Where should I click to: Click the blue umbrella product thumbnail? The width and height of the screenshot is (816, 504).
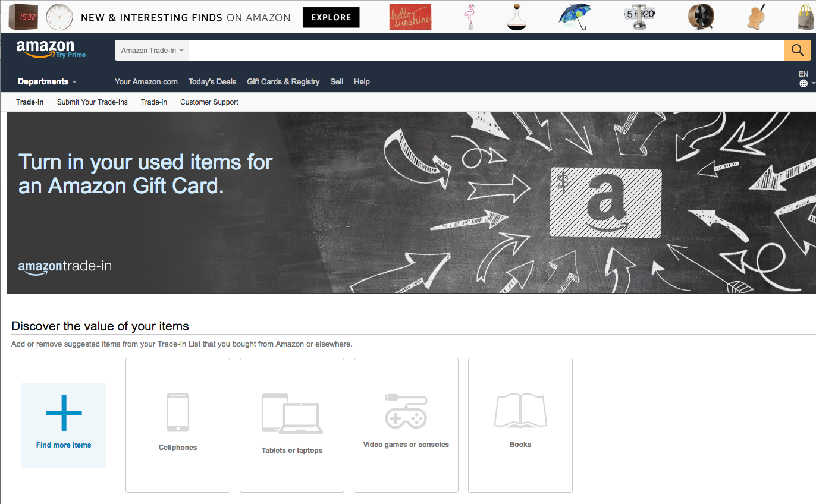576,17
